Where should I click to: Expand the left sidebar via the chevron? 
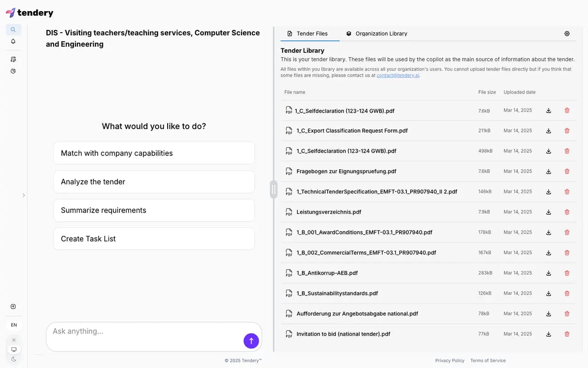(x=23, y=195)
